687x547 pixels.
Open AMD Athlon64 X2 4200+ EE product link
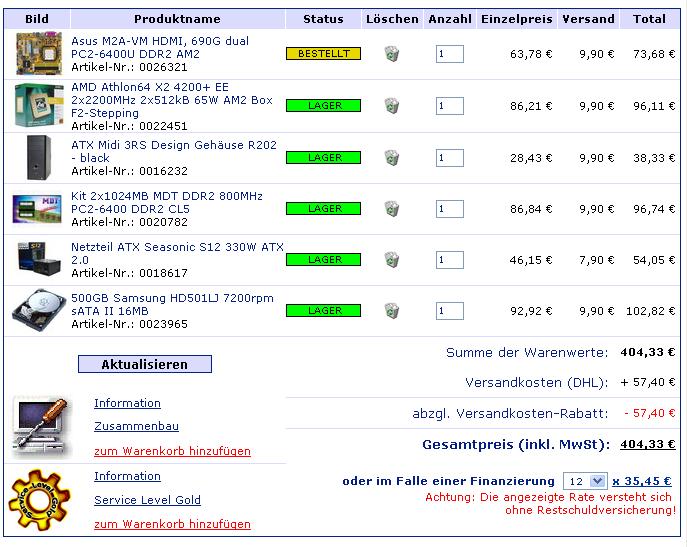pos(172,100)
